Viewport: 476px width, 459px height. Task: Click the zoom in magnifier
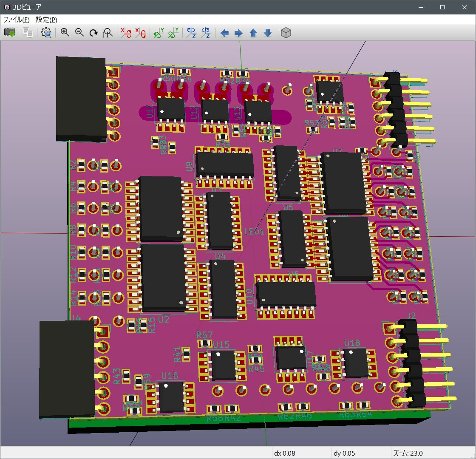(65, 33)
